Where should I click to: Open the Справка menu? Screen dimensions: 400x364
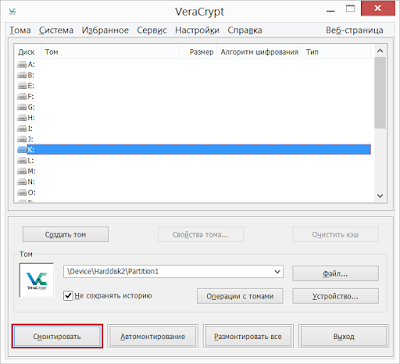[245, 30]
